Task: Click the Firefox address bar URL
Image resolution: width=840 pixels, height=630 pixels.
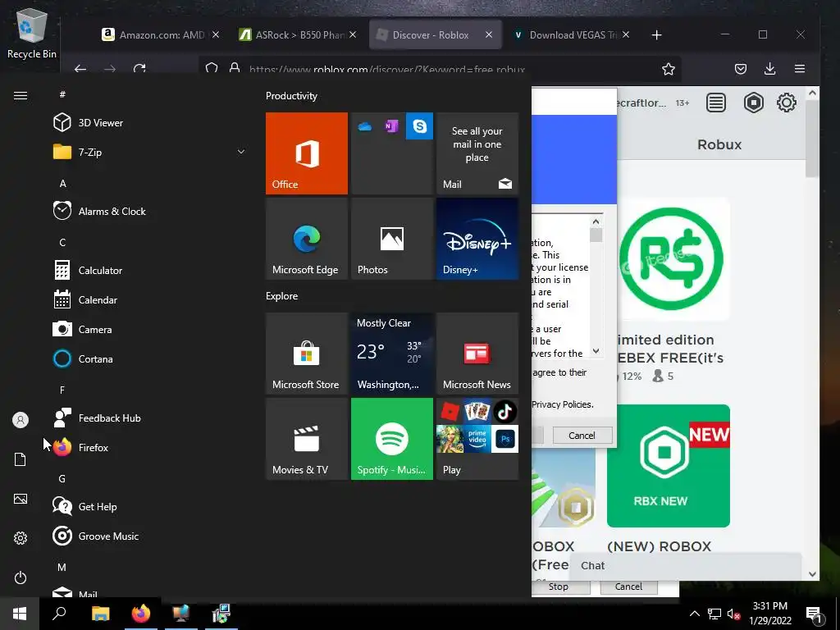Action: pos(387,69)
